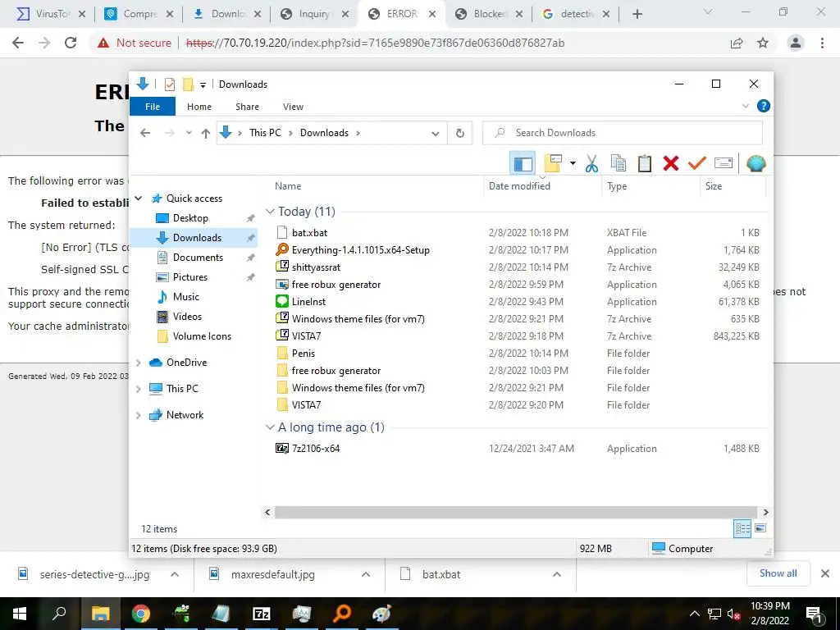Viewport: 840px width, 630px height.
Task: Click the Cut scissors icon in Explorer toolbar
Action: click(591, 163)
